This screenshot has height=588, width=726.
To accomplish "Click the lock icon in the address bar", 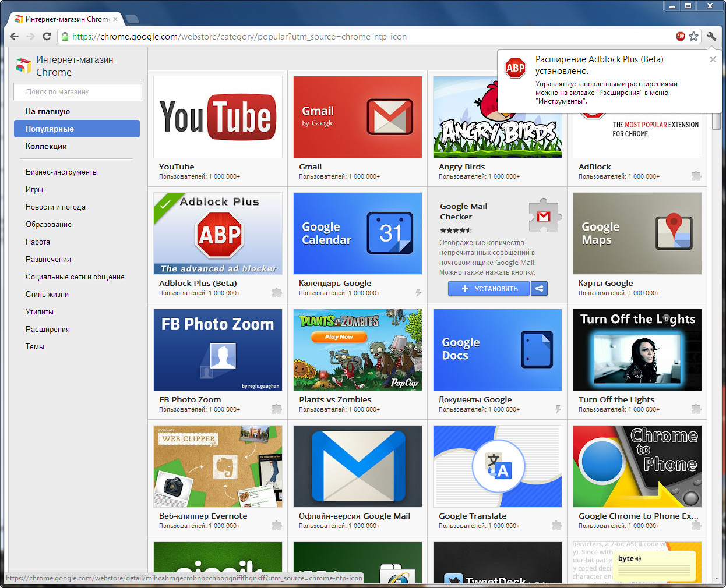I will [x=65, y=36].
